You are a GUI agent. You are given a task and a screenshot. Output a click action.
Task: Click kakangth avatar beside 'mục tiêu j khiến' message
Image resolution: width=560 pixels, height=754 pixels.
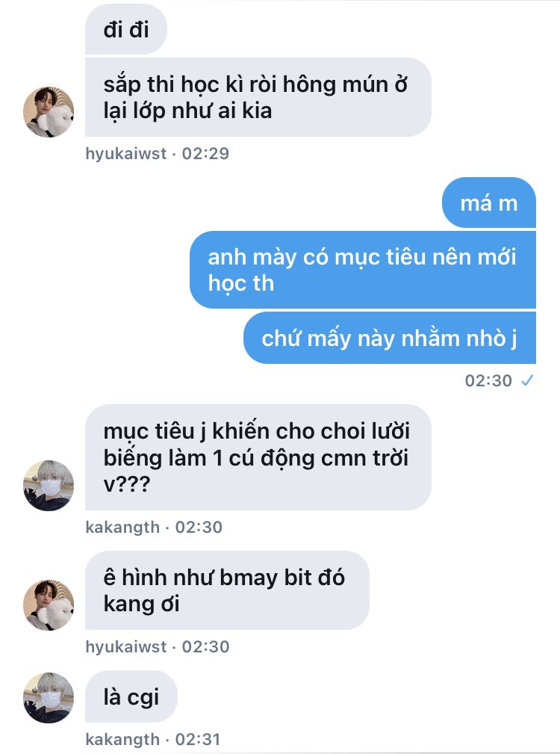tap(49, 485)
